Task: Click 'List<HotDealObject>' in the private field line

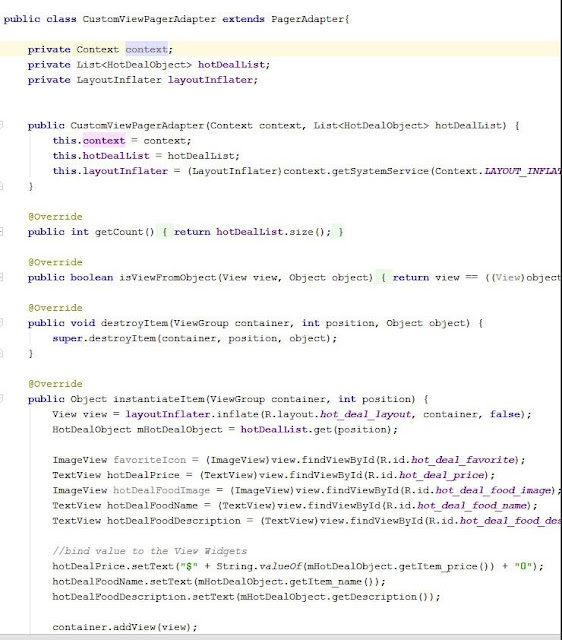Action: (134, 64)
